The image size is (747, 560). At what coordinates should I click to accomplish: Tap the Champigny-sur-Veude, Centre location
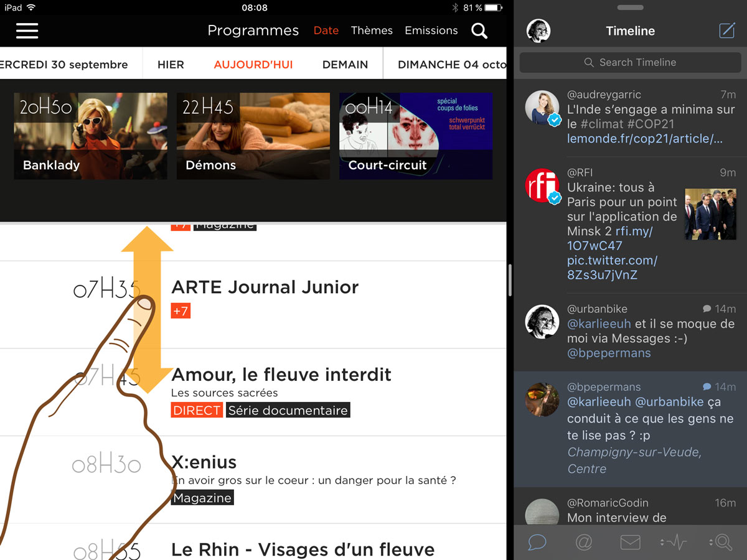tap(634, 460)
